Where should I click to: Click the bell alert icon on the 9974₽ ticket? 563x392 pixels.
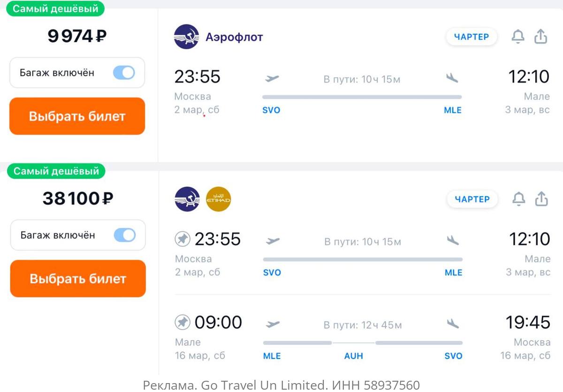[x=517, y=37]
